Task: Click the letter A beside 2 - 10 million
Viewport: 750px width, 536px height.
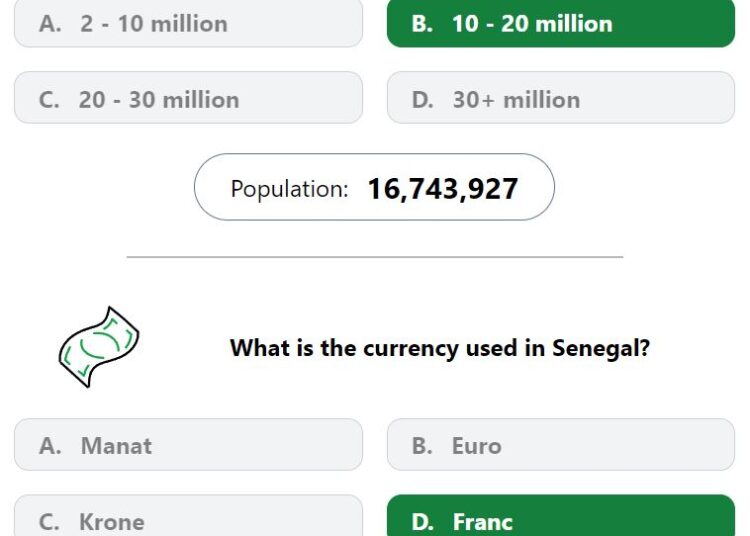Action: click(x=50, y=24)
